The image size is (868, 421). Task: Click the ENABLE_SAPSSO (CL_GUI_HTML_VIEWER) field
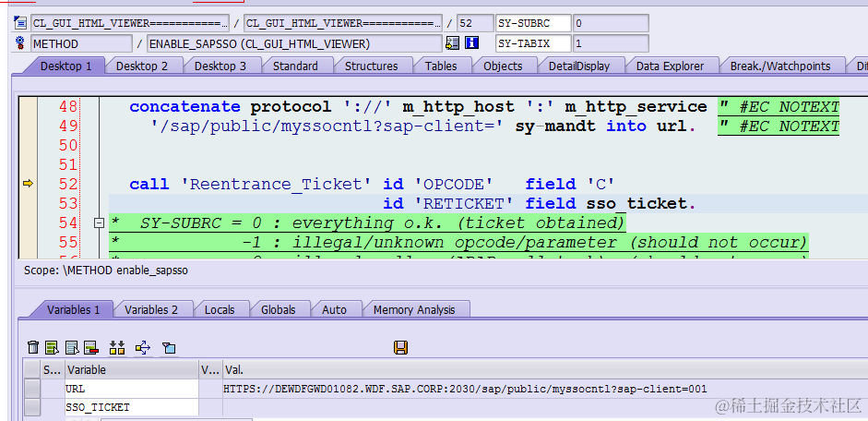tap(294, 43)
